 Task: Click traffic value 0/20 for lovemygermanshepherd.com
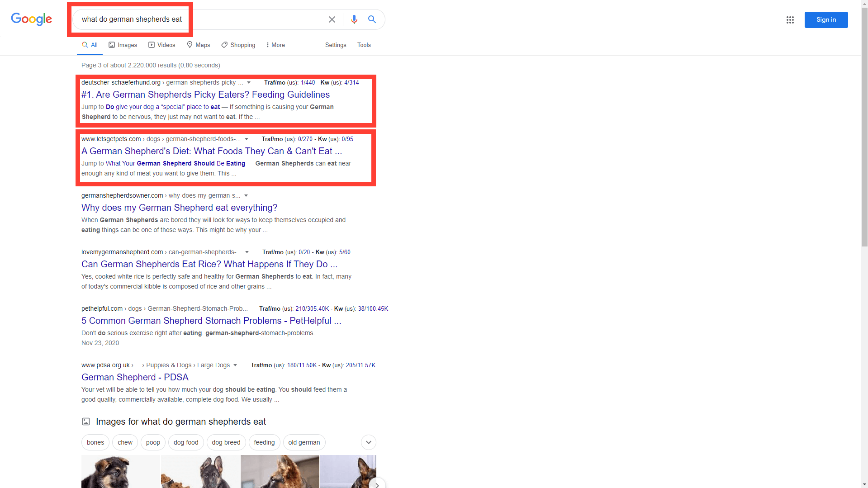point(304,252)
